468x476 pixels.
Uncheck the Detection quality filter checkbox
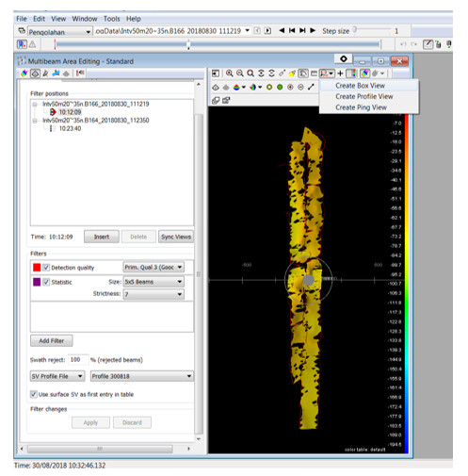coord(46,268)
